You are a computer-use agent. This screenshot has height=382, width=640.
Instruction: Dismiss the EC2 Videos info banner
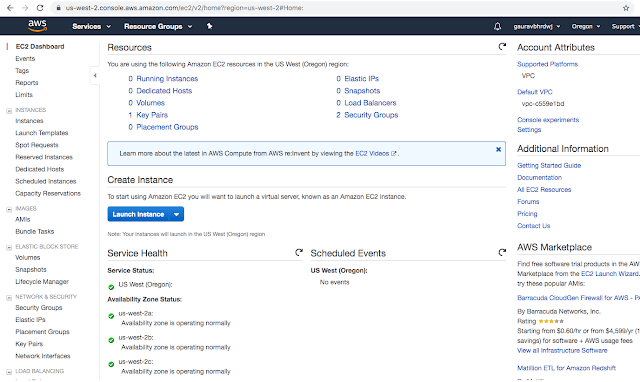coord(498,149)
